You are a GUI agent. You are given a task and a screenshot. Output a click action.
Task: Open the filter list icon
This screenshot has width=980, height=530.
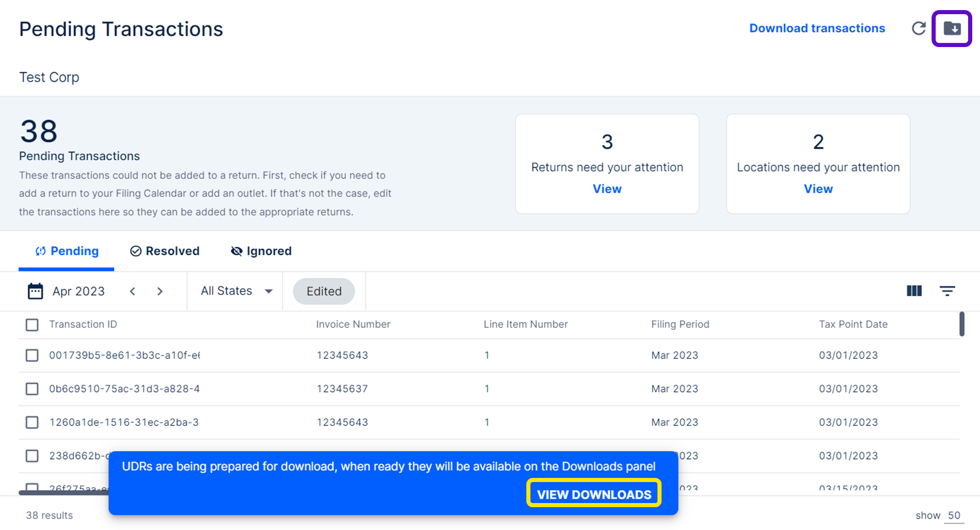coord(947,291)
